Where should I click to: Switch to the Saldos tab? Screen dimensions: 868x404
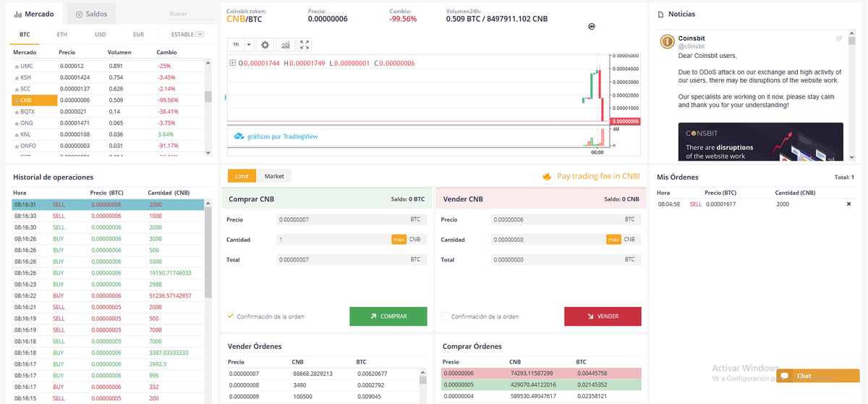point(90,14)
